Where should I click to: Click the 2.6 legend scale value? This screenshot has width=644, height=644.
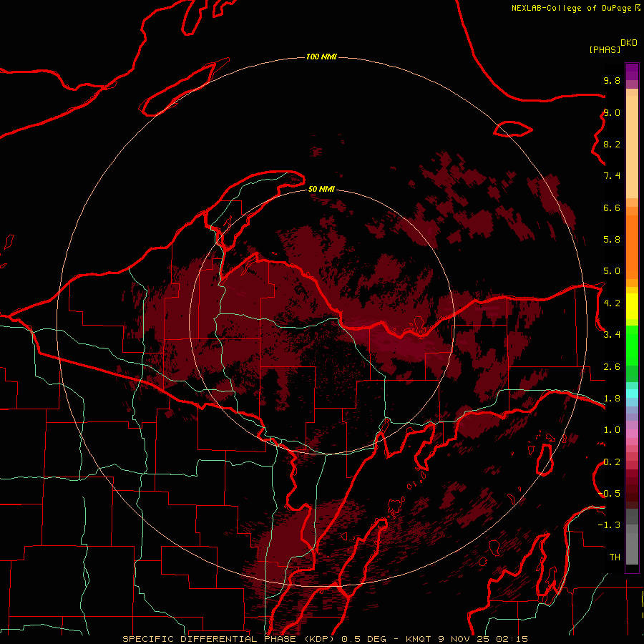pos(612,366)
